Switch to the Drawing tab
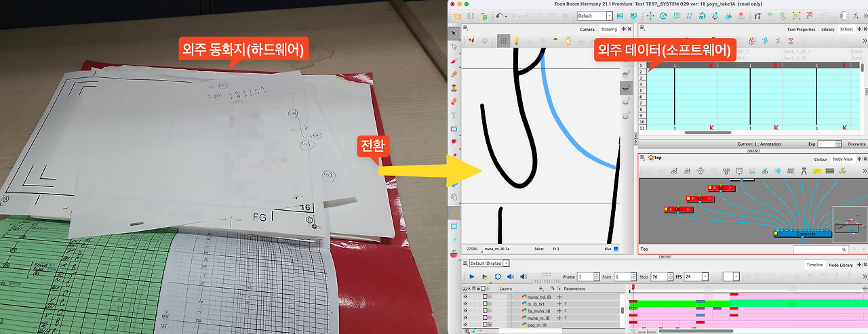 point(609,29)
